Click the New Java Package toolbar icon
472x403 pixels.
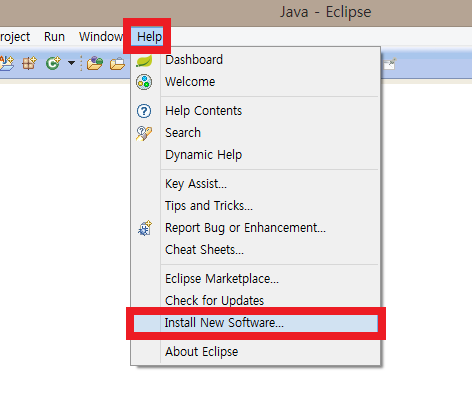pyautogui.click(x=29, y=63)
